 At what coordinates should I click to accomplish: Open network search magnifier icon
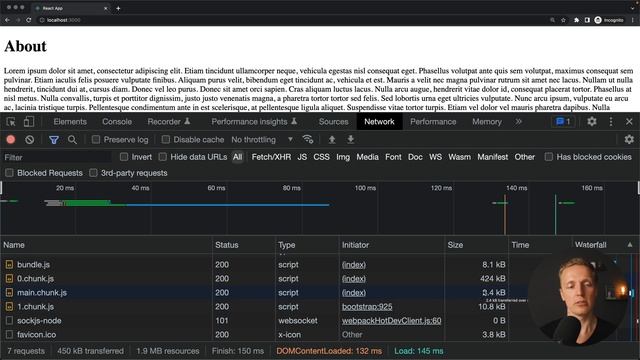(x=72, y=140)
